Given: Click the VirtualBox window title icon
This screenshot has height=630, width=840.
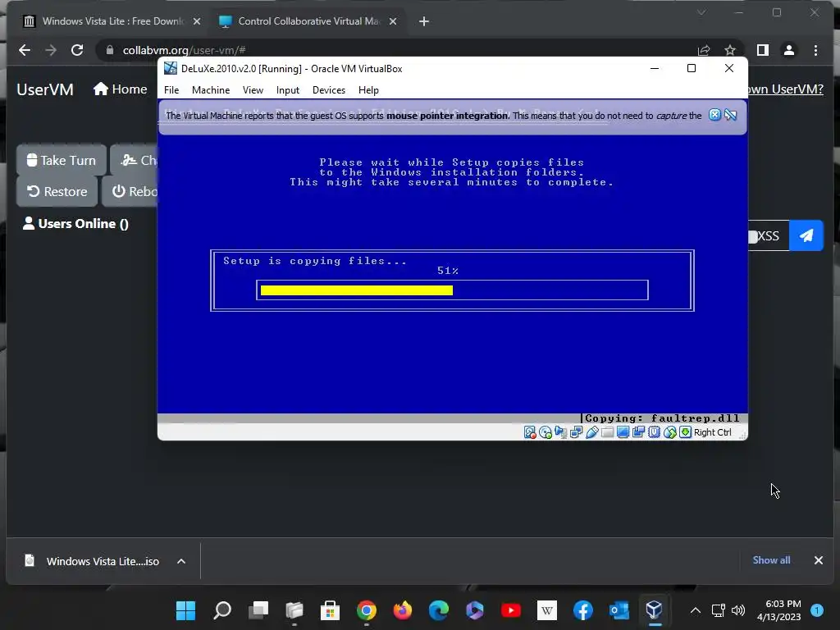Looking at the screenshot, I should coord(171,68).
